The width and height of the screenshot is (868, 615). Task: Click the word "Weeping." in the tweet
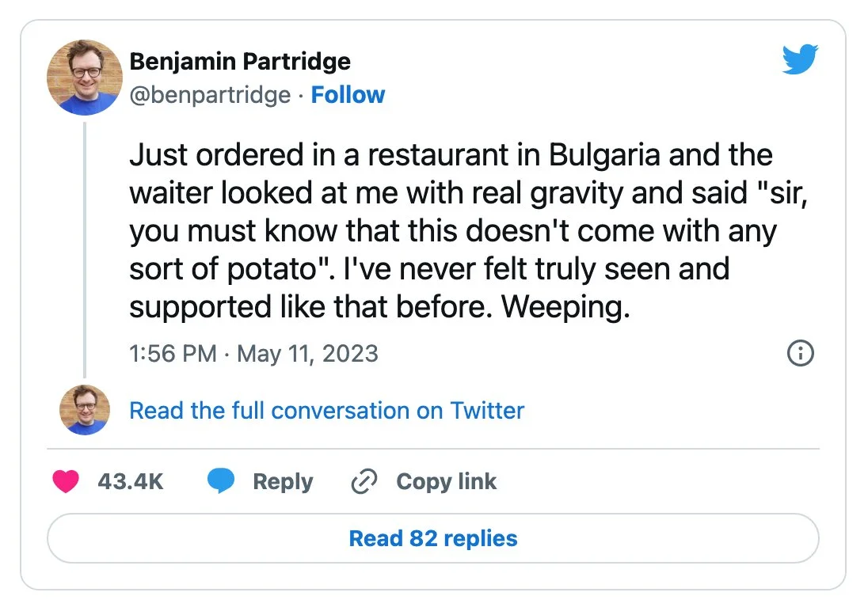[566, 307]
